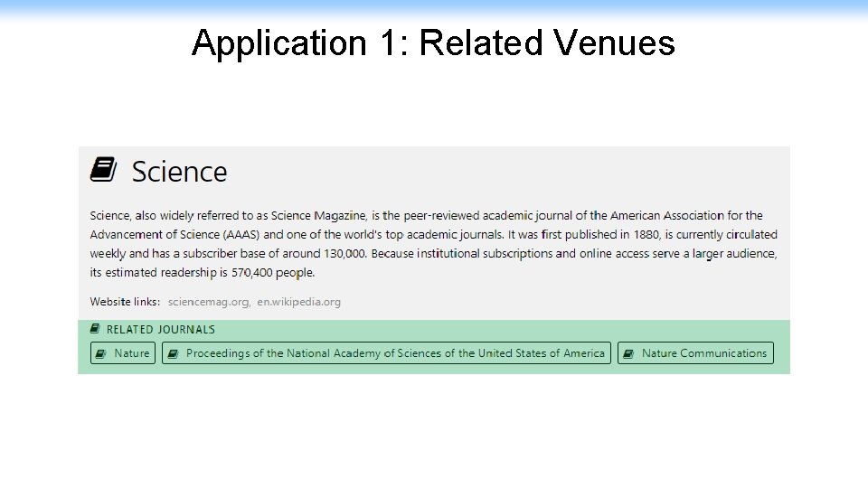Follow the sciencemag.org website link

pyautogui.click(x=209, y=302)
